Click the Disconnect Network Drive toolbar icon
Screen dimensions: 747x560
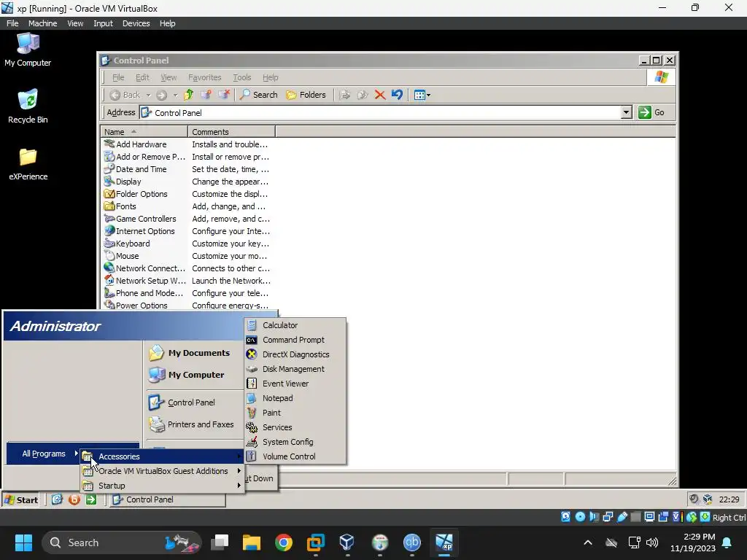tap(223, 95)
